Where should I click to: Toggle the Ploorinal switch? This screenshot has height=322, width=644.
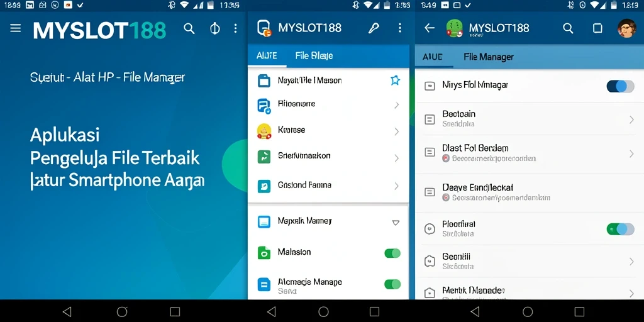620,229
